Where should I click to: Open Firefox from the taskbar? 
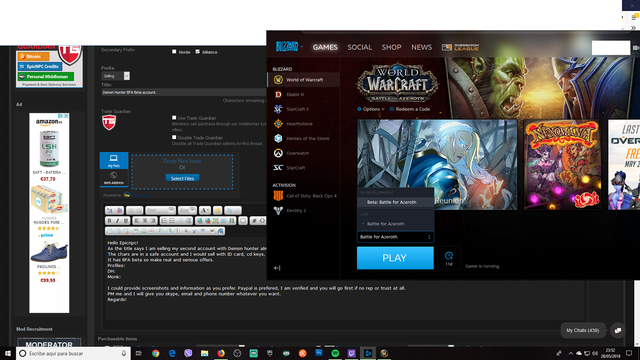point(221,353)
